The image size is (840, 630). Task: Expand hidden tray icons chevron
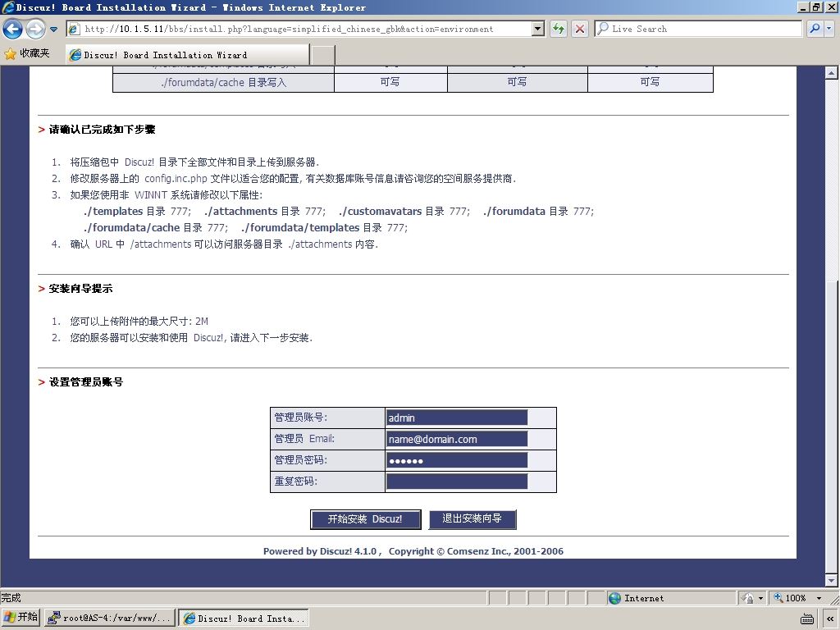831,619
